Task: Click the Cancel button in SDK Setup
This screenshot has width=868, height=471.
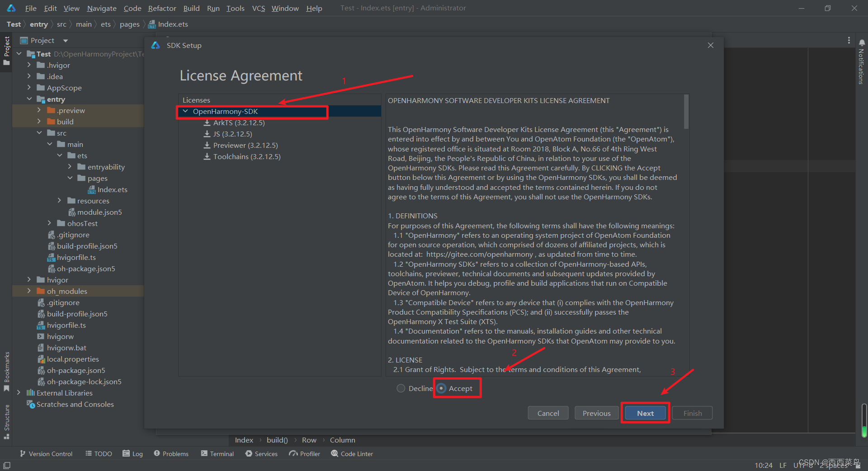Action: click(548, 413)
